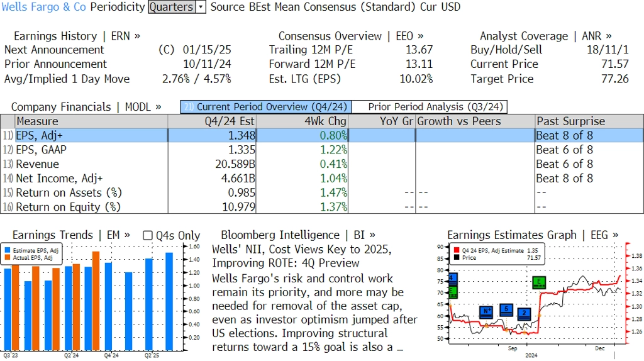Click the blue 4 marker on the estimates graph
Image resolution: width=644 pixels, height=361 pixels.
(x=453, y=279)
